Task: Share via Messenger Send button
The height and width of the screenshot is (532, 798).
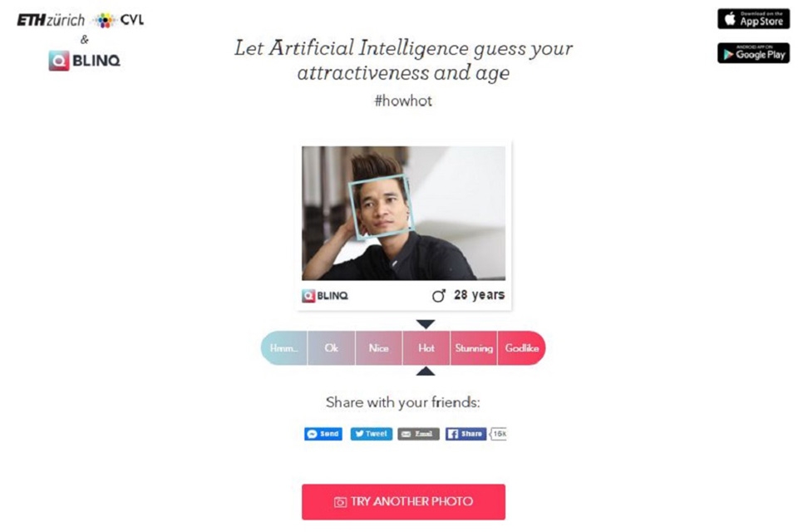Action: (323, 434)
